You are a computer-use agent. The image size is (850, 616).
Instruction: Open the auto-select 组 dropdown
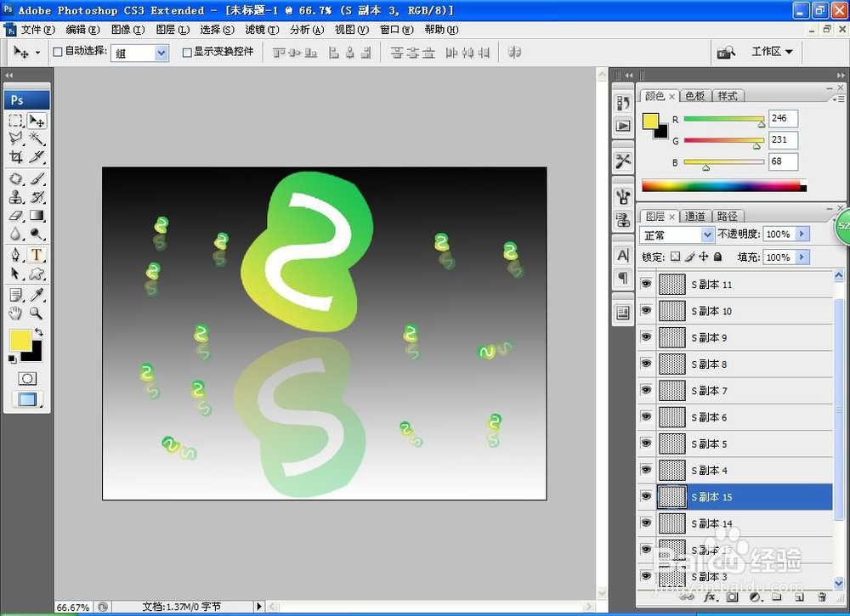point(161,53)
